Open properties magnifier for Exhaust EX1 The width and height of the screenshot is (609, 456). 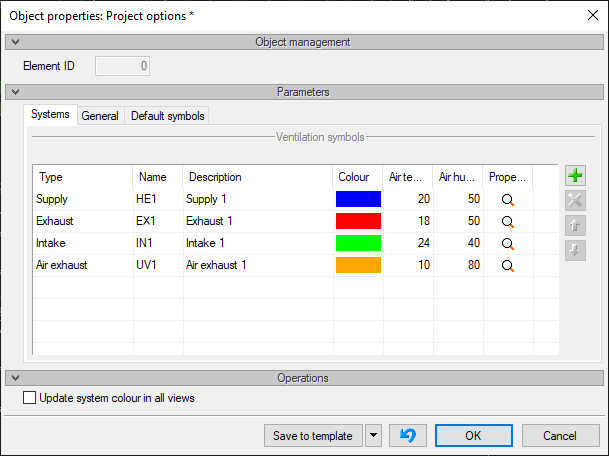(508, 221)
